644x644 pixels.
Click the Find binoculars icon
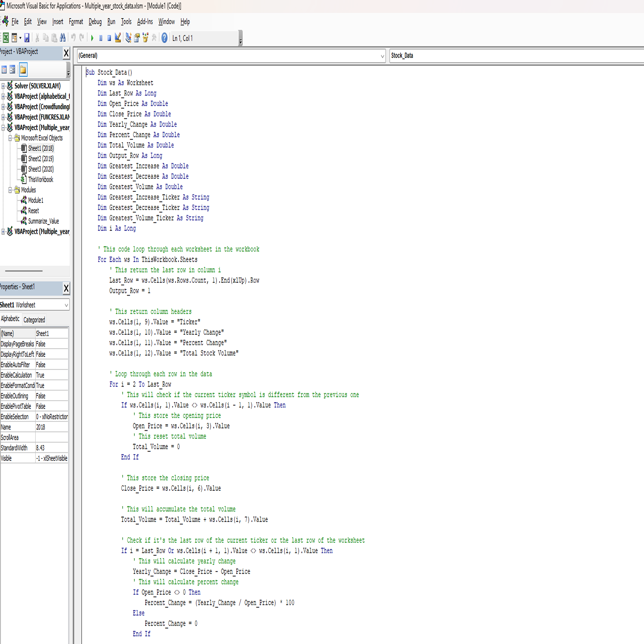tap(63, 38)
